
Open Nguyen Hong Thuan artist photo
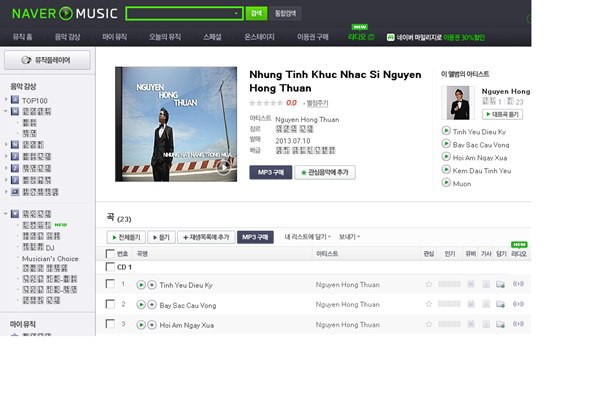[458, 103]
